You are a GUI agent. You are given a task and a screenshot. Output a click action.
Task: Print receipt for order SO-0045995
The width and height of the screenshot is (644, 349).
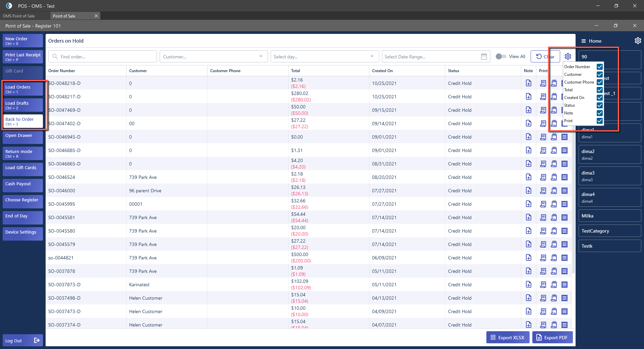click(543, 204)
